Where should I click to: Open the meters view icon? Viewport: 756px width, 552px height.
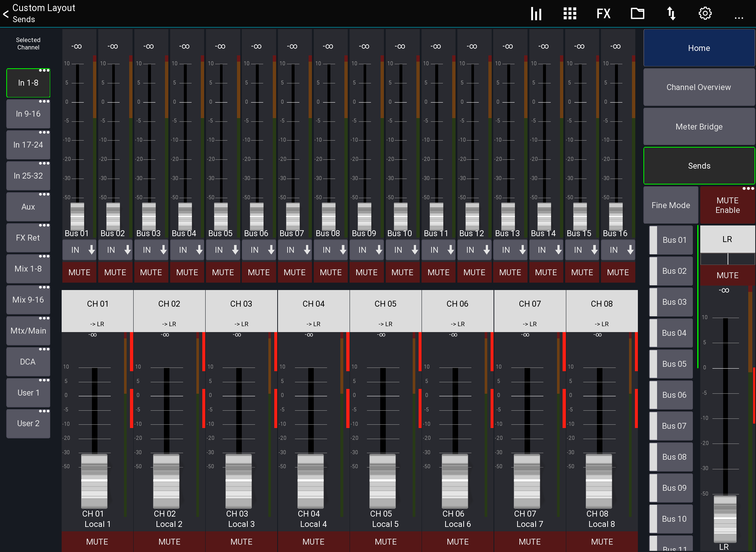click(x=536, y=13)
